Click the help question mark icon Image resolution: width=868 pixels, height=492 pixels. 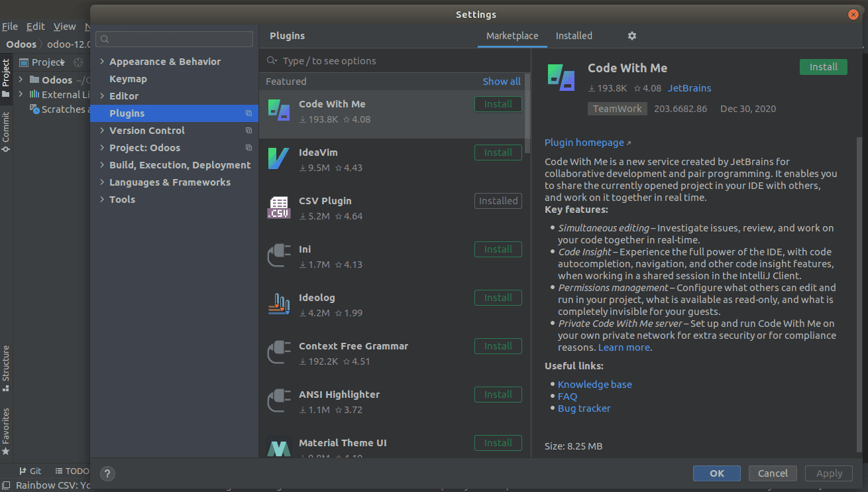point(107,473)
